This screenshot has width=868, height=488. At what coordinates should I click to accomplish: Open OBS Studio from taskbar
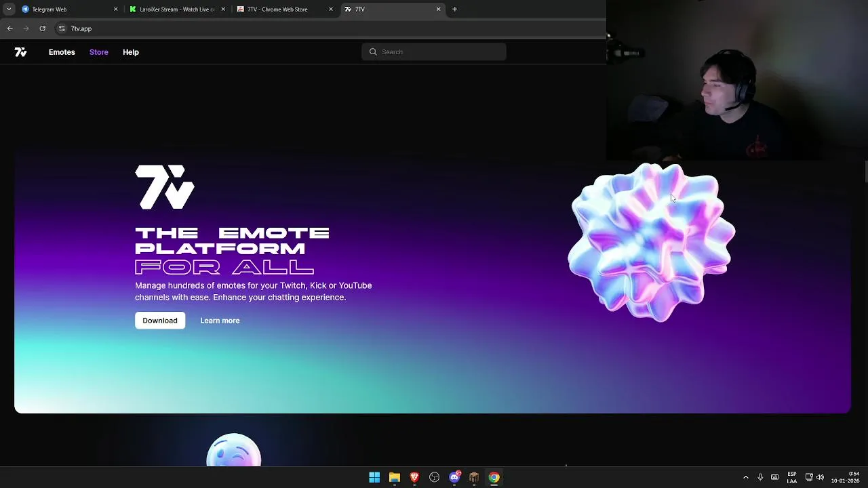(434, 477)
